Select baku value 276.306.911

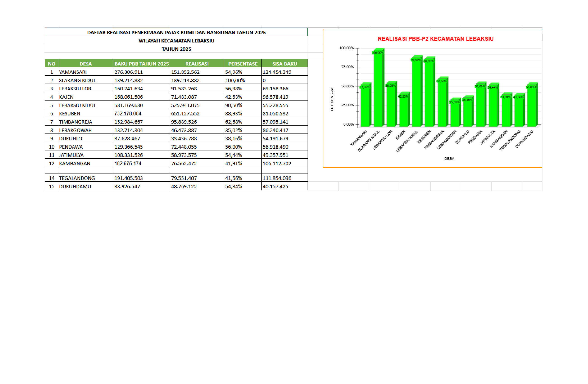(x=142, y=72)
